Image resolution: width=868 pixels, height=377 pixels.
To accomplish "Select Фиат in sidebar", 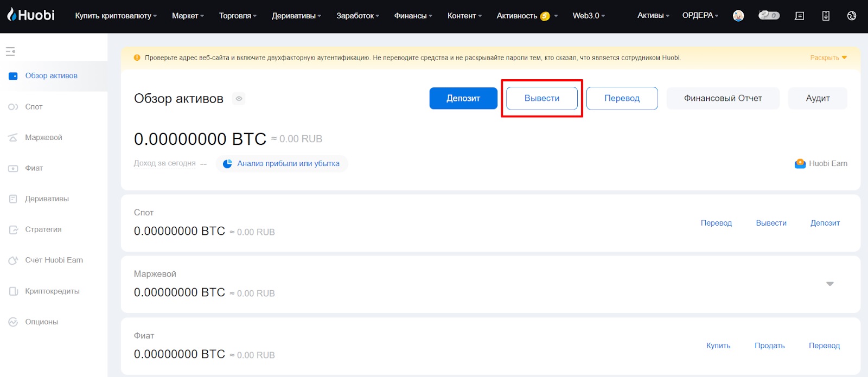I will [x=34, y=168].
